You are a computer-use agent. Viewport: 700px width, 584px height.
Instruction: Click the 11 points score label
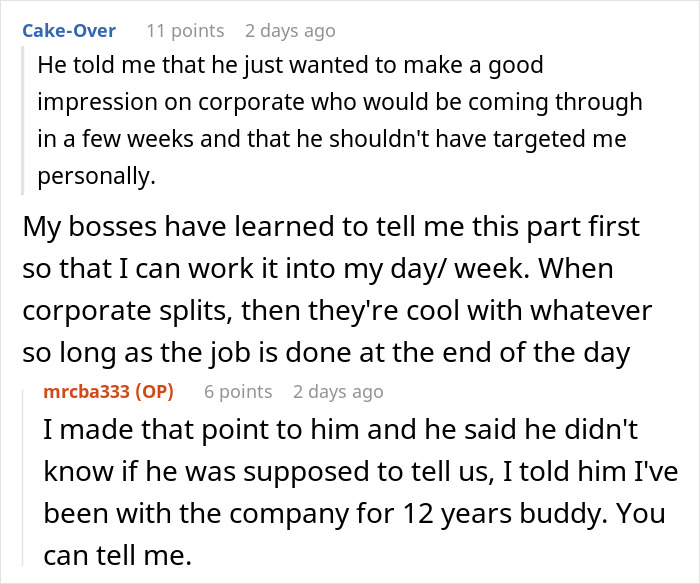(185, 31)
